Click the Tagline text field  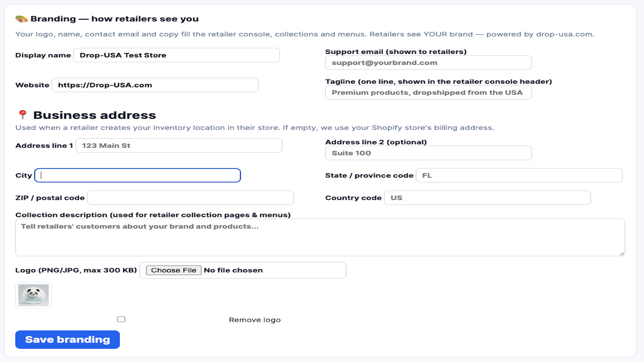coord(428,93)
